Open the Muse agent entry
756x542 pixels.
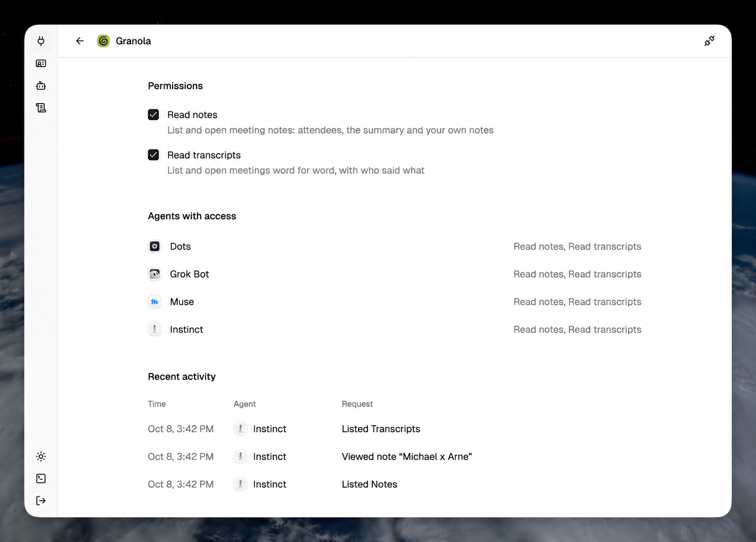pos(394,302)
